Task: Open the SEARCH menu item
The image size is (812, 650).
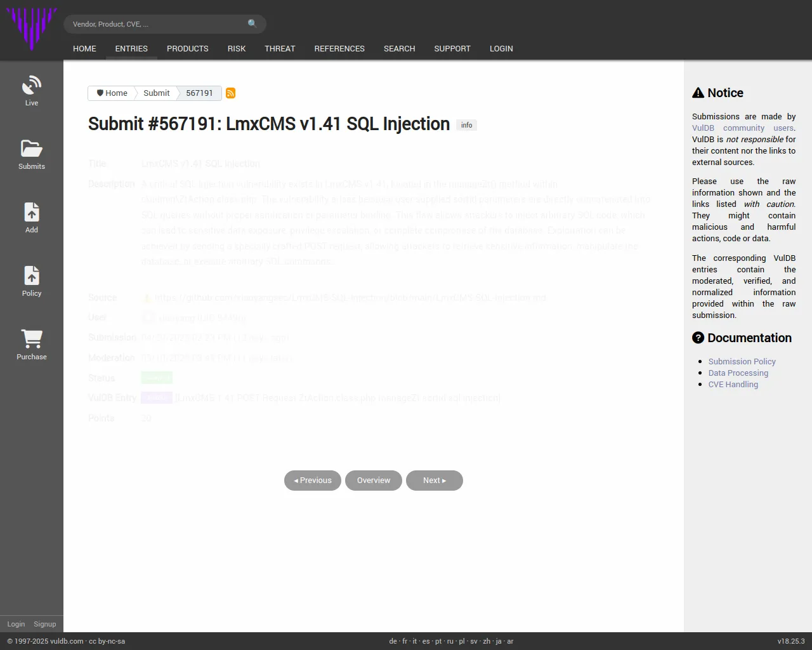Action: [x=400, y=49]
